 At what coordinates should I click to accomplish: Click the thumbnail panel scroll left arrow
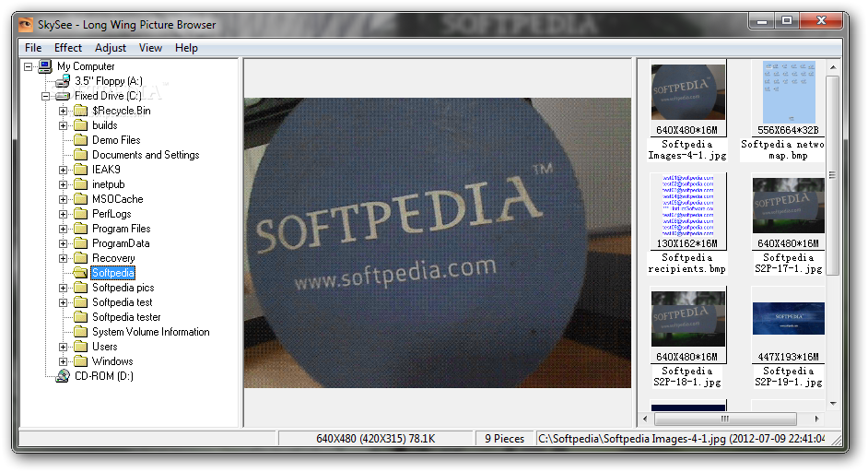tap(645, 419)
